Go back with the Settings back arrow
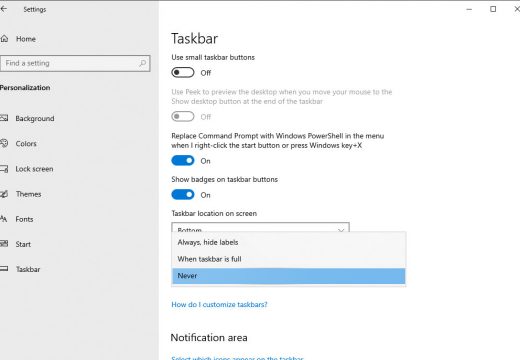Viewport: 520px width, 360px height. click(x=3, y=9)
